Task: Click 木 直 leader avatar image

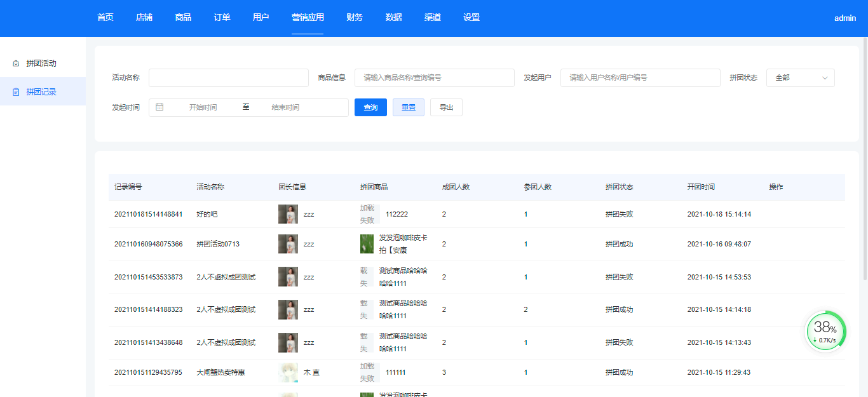Action: [x=288, y=372]
